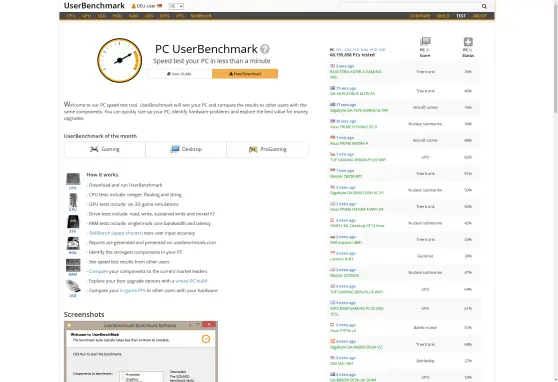558x382 pixels.
Task: Open the Asus PRIME H110M-E R2.0 result
Action: coord(353,127)
